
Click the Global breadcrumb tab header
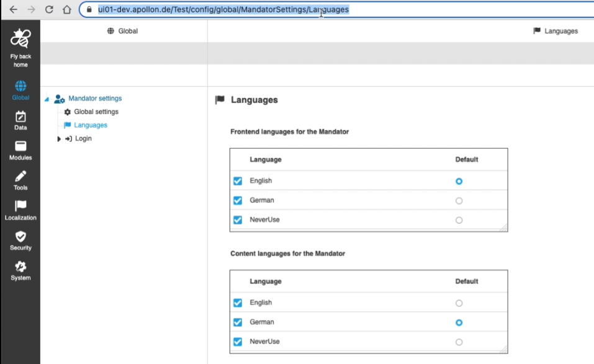(x=123, y=31)
